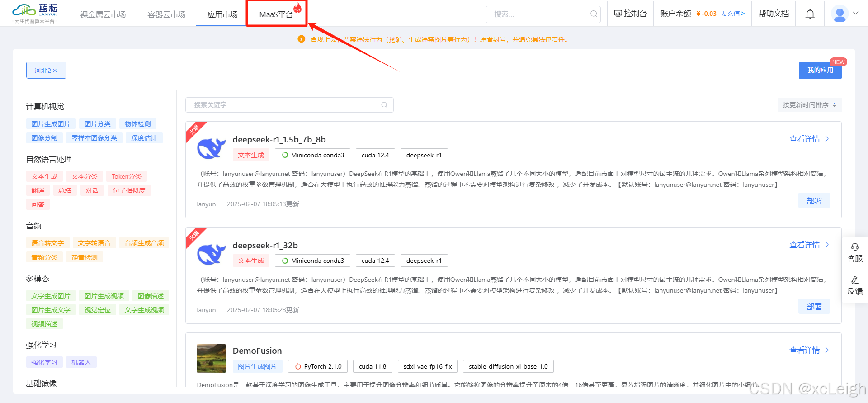Image resolution: width=868 pixels, height=403 pixels.
Task: Click chevron beside DemoFusion details
Action: [827, 350]
